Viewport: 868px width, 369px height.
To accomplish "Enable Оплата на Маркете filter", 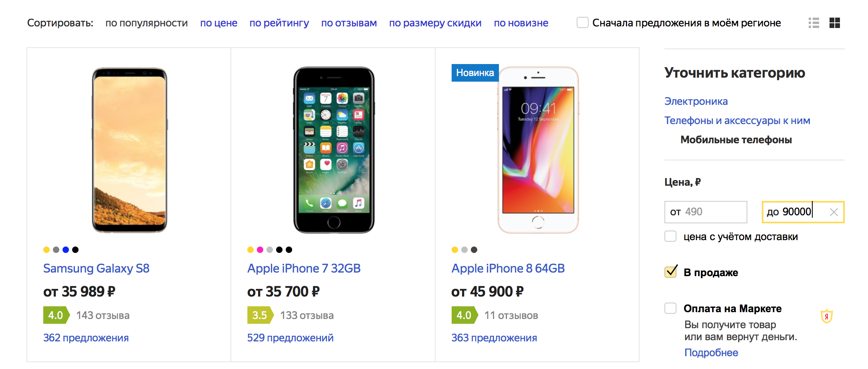I will coord(670,308).
